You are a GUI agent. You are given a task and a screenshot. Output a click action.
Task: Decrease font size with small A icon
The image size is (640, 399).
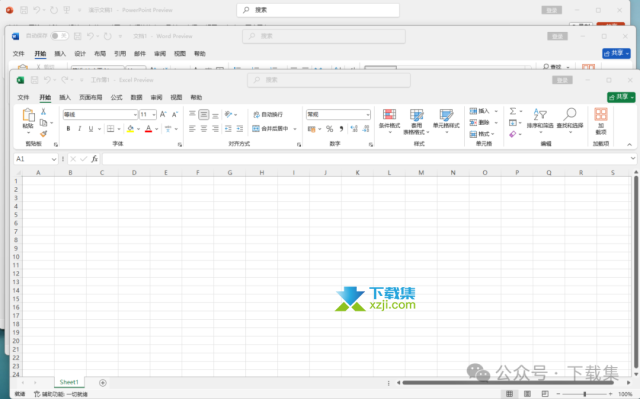(175, 115)
